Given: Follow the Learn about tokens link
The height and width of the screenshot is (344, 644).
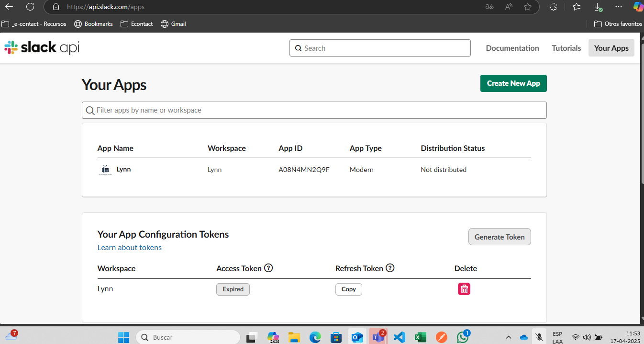Looking at the screenshot, I should pyautogui.click(x=129, y=247).
